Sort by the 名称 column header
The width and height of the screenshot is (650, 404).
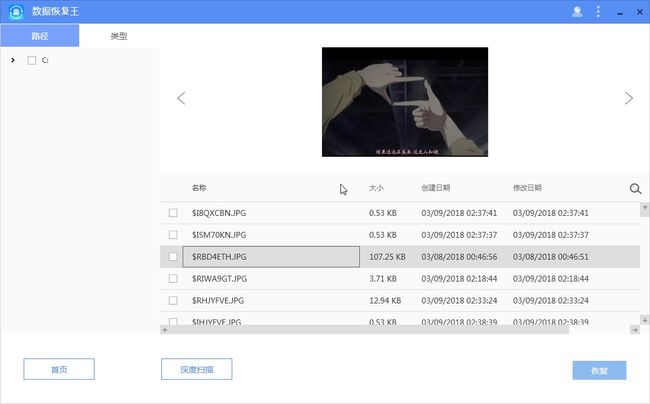pyautogui.click(x=199, y=188)
